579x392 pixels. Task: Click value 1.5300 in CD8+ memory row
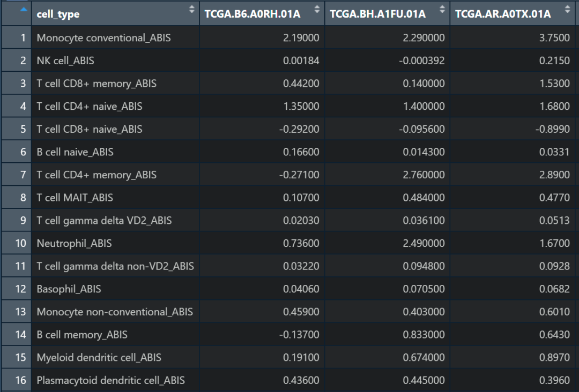click(x=554, y=84)
